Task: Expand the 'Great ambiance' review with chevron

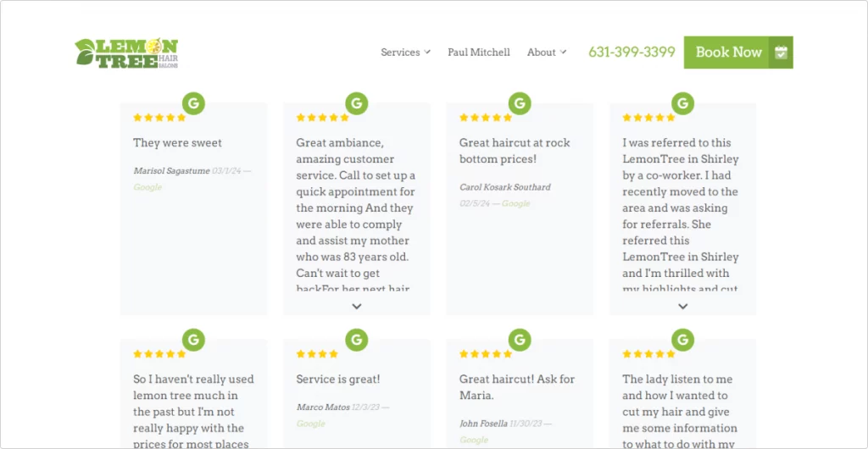Action: pyautogui.click(x=357, y=307)
